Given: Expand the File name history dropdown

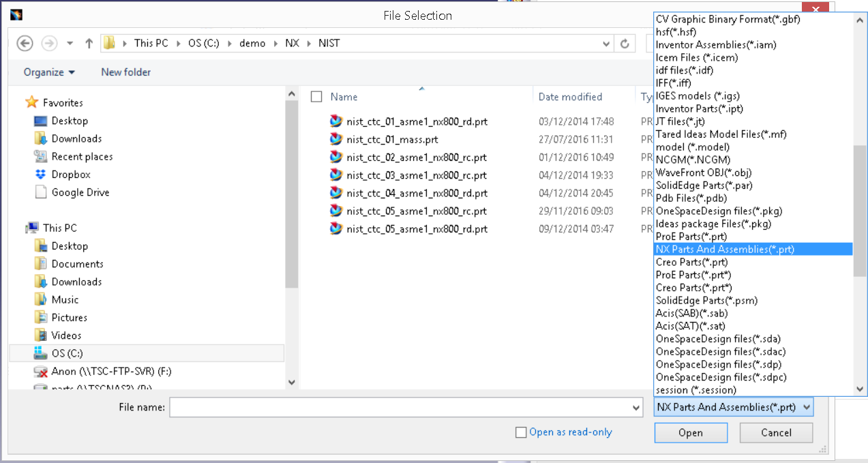Looking at the screenshot, I should pyautogui.click(x=637, y=407).
